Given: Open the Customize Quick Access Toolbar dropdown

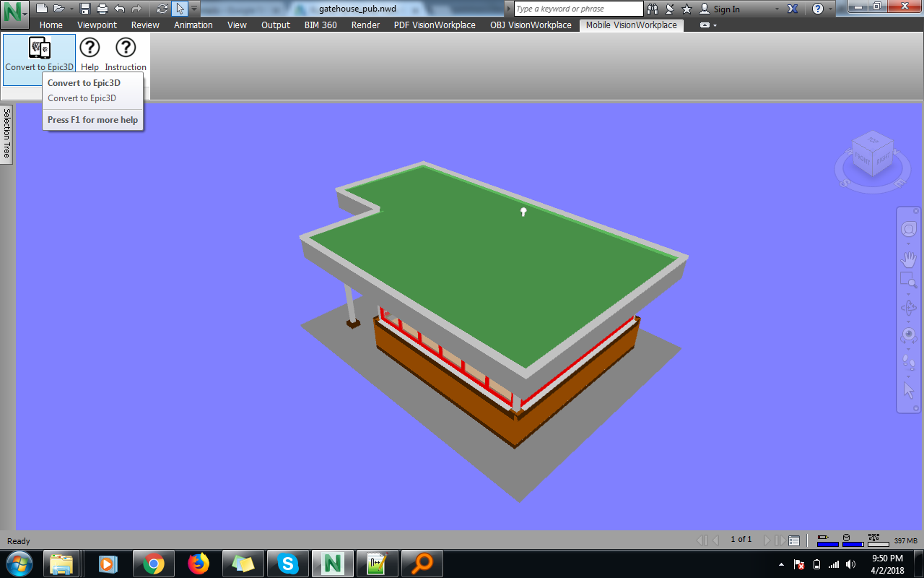Looking at the screenshot, I should pos(194,9).
